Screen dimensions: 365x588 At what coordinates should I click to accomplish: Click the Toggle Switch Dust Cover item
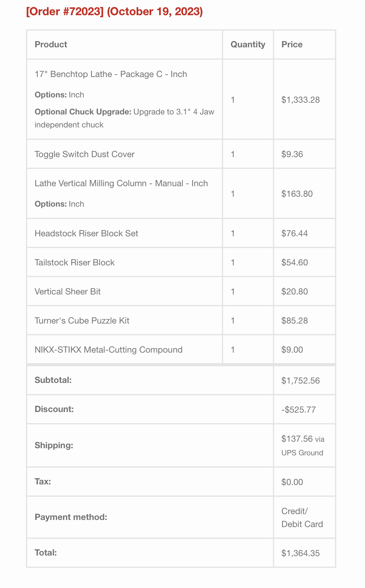click(84, 154)
